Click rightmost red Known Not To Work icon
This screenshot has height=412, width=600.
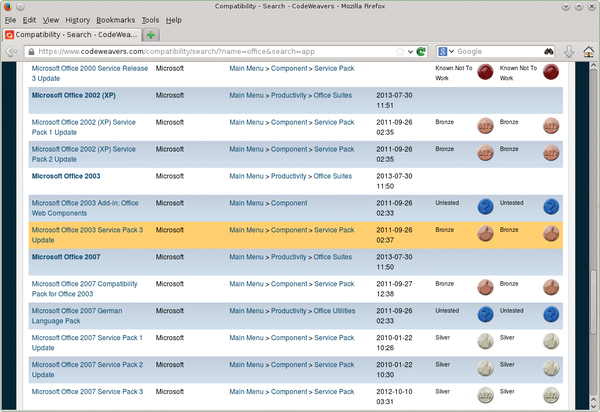tap(551, 72)
